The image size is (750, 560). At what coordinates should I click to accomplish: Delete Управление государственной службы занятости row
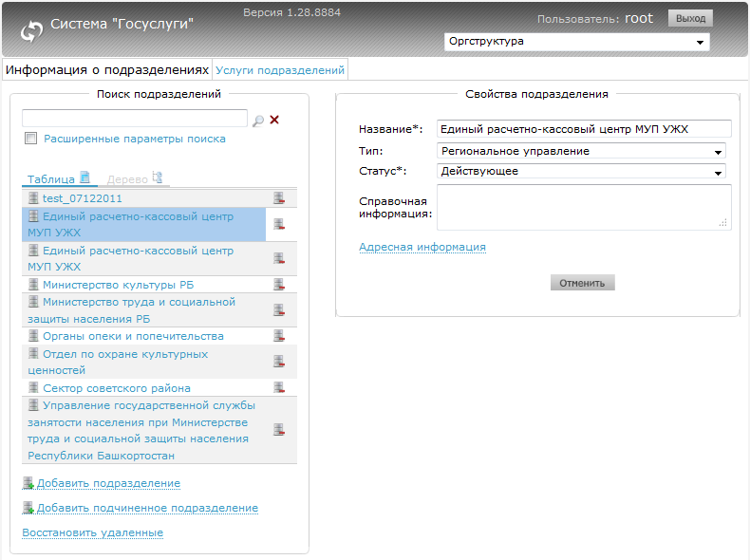(279, 430)
